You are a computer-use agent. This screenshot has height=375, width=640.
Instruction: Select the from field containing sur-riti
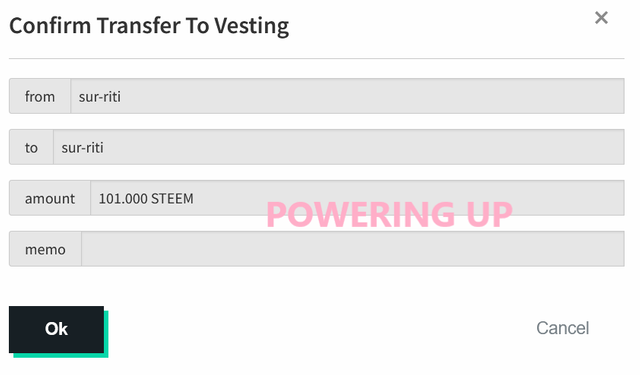pyautogui.click(x=347, y=96)
